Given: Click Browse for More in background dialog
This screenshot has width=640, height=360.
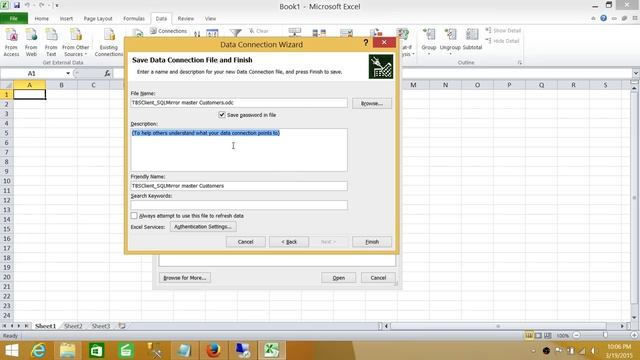Looking at the screenshot, I should coord(184,278).
